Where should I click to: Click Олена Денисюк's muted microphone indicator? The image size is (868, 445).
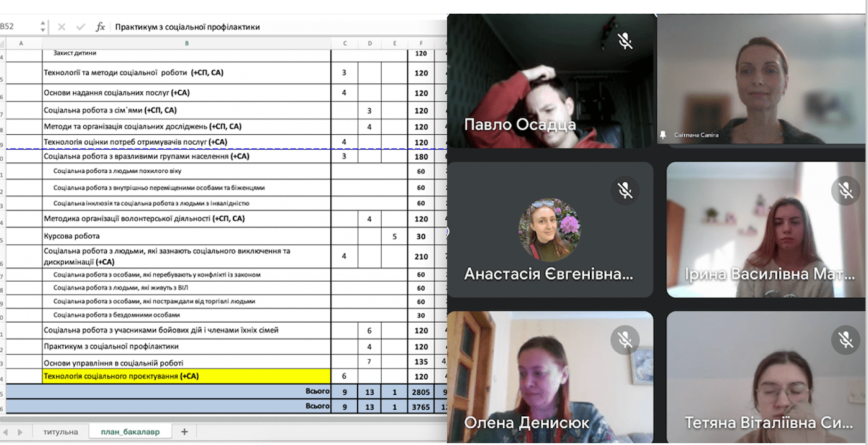pos(625,339)
